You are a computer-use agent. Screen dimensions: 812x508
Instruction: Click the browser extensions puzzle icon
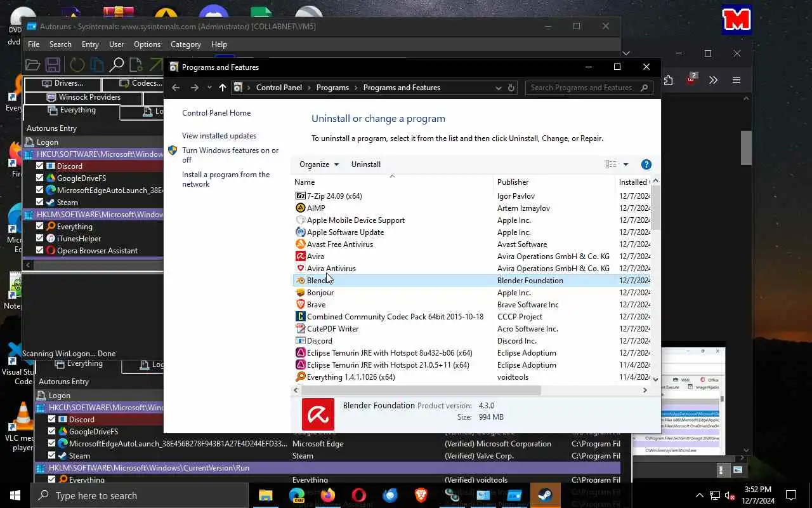pos(668,80)
